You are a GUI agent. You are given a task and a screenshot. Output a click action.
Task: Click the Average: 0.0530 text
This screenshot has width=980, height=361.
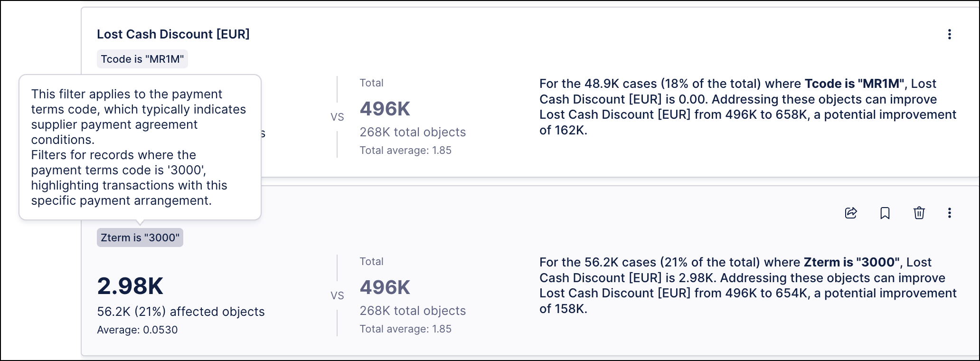pyautogui.click(x=137, y=330)
